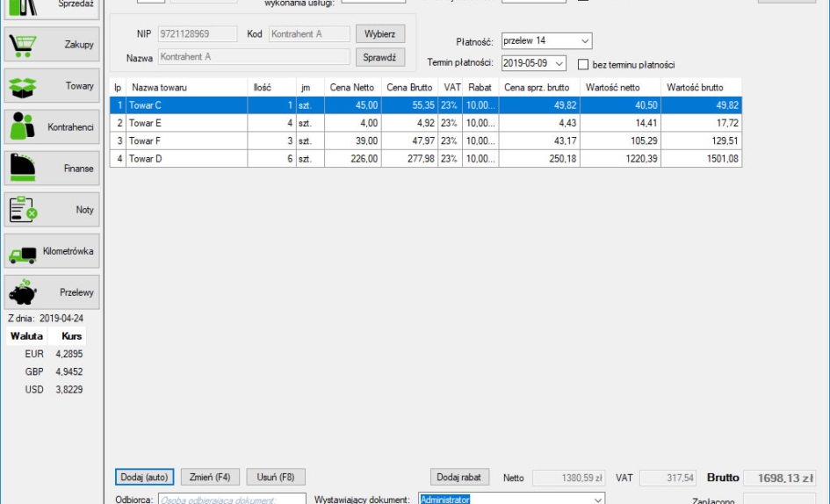Click the Wybierz contractor button
The image size is (830, 504).
[379, 34]
